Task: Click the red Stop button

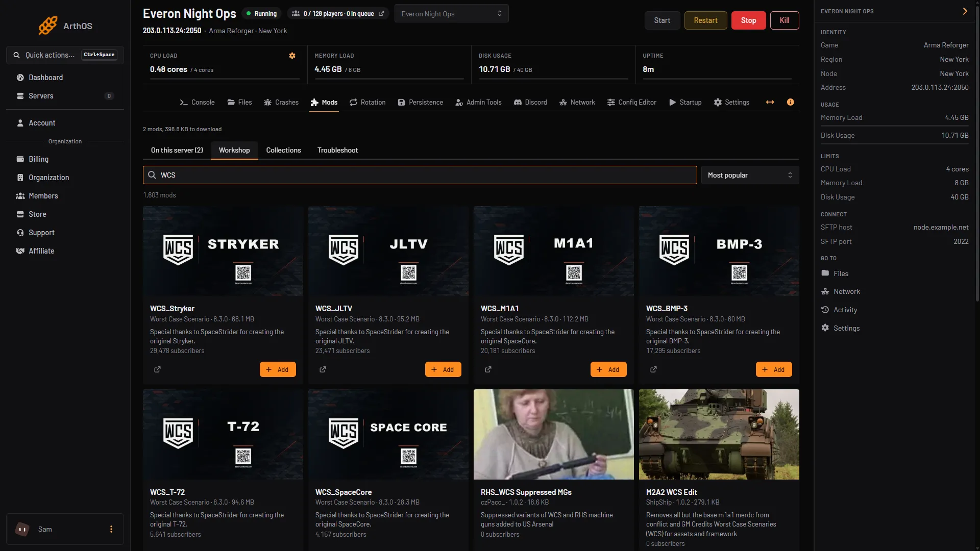Action: (x=748, y=20)
